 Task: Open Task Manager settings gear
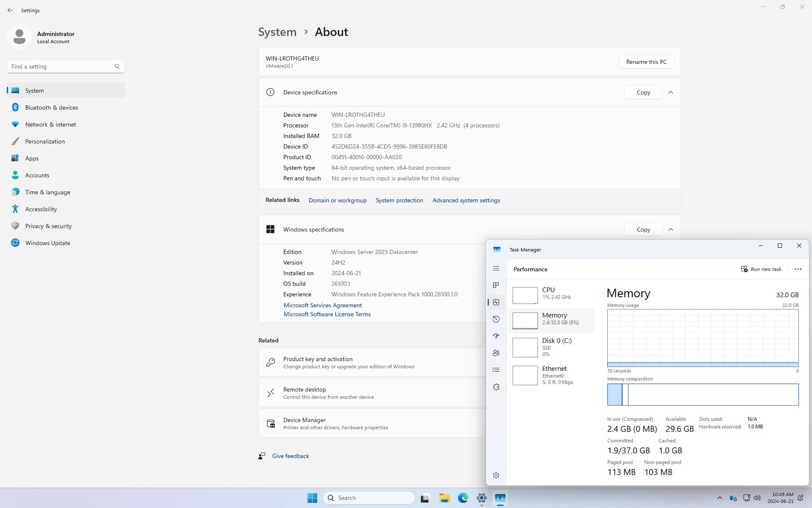[496, 475]
